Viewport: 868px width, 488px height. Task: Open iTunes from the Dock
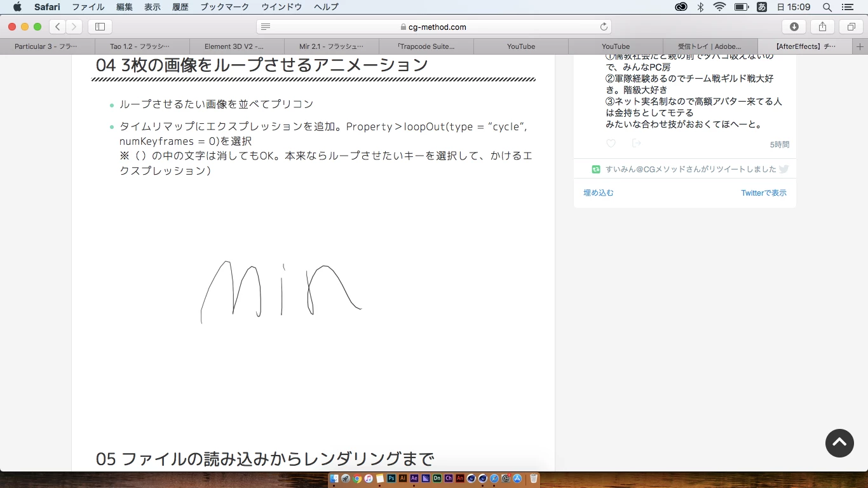369,478
